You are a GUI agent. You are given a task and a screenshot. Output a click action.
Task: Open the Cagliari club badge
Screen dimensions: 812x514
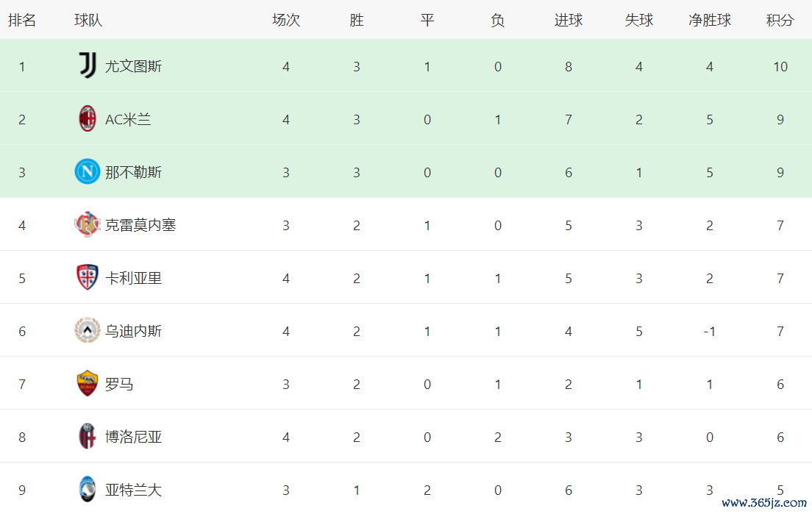coord(88,278)
